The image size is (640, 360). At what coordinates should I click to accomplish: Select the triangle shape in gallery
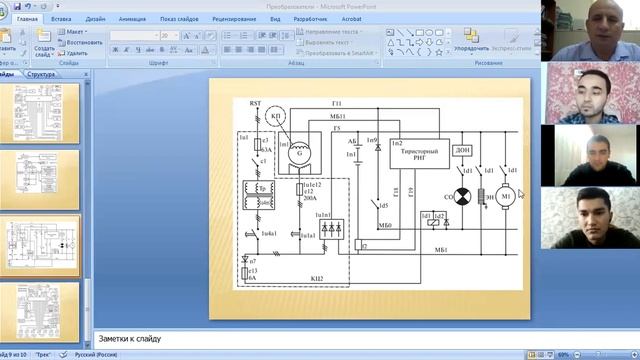pyautogui.click(x=390, y=42)
